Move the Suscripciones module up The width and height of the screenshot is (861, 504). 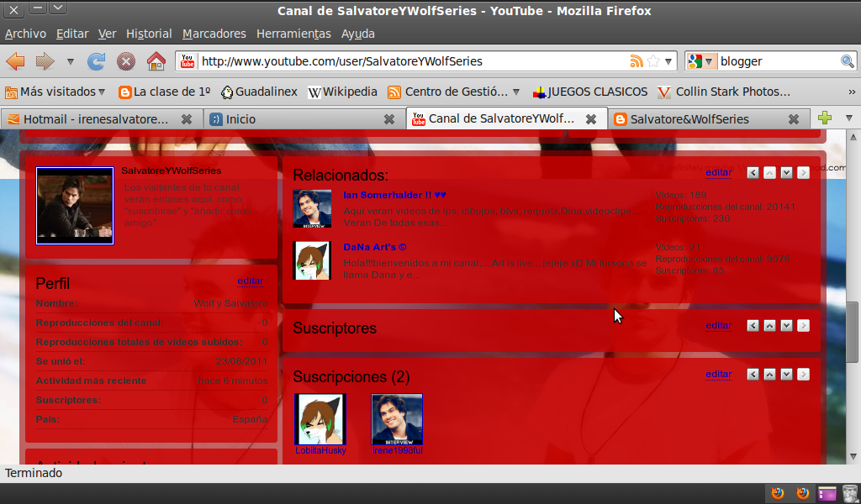coord(770,375)
